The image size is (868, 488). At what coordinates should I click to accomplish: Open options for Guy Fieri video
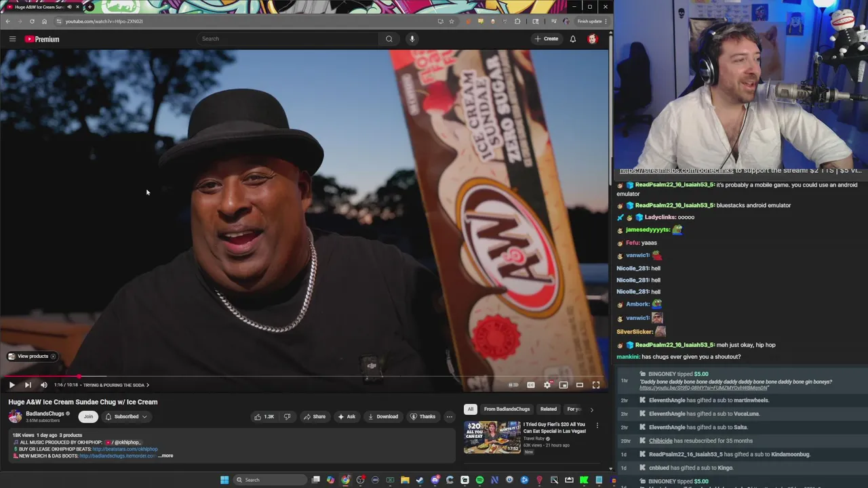pyautogui.click(x=597, y=426)
